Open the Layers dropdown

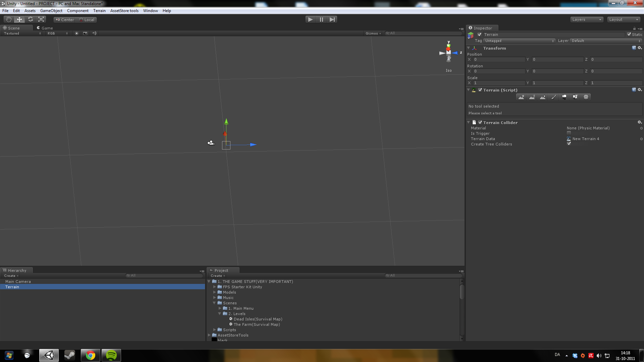(586, 19)
